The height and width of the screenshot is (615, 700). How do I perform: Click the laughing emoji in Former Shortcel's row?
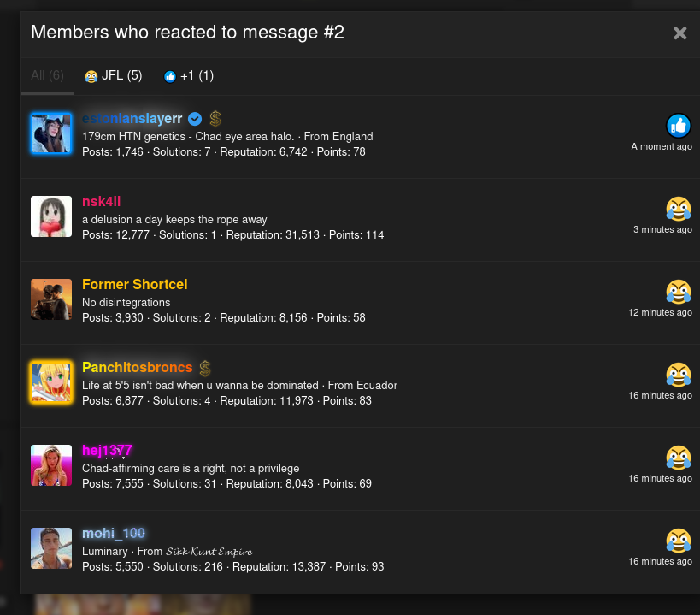(679, 292)
